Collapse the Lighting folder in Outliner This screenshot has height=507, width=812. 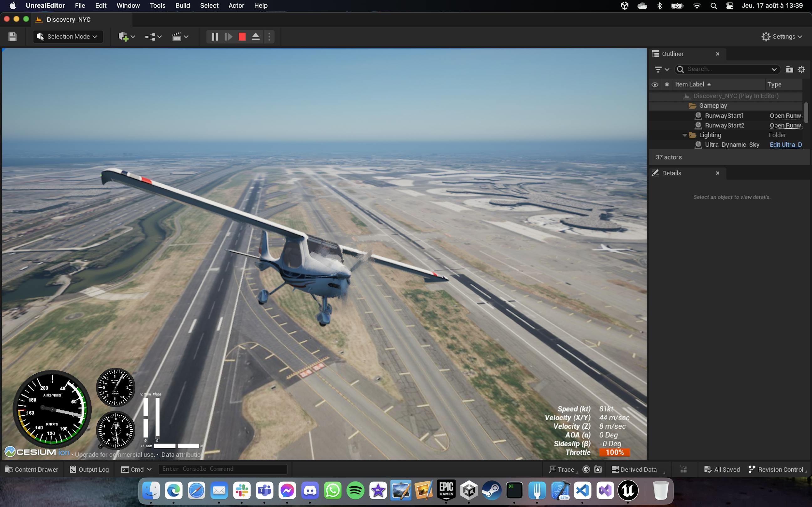684,135
